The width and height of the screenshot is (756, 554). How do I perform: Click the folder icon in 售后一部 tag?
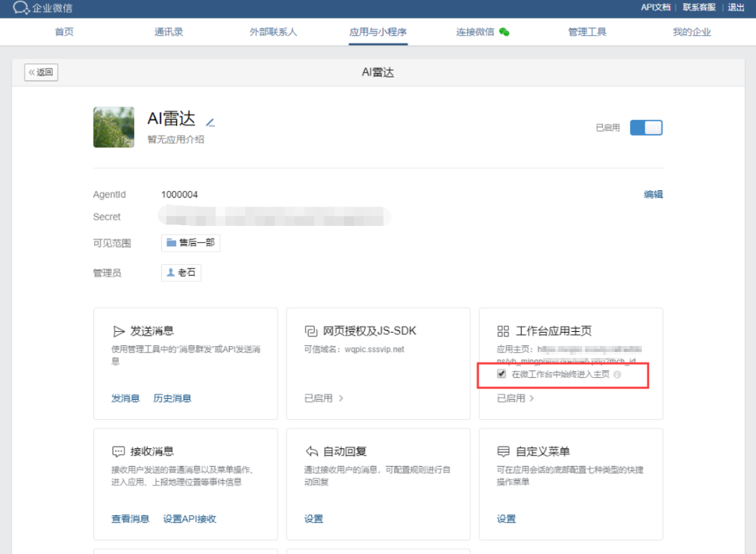click(171, 242)
